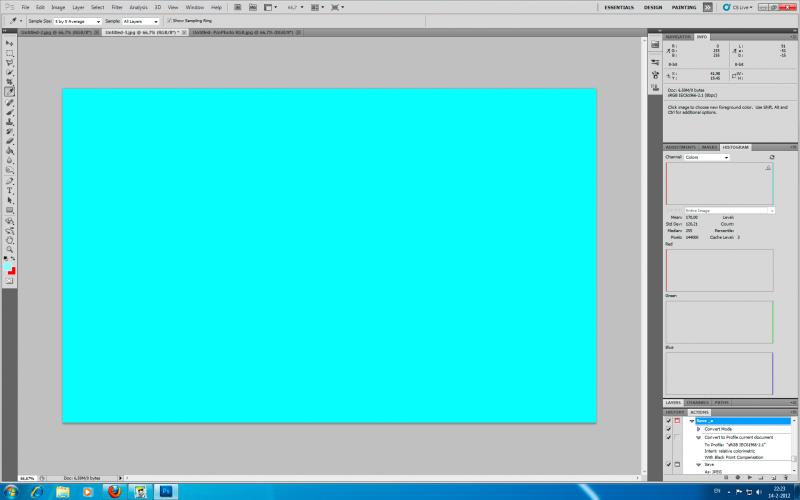Viewport: 800px width, 500px height.
Task: Open the tool preset picker
Action: click(15, 21)
